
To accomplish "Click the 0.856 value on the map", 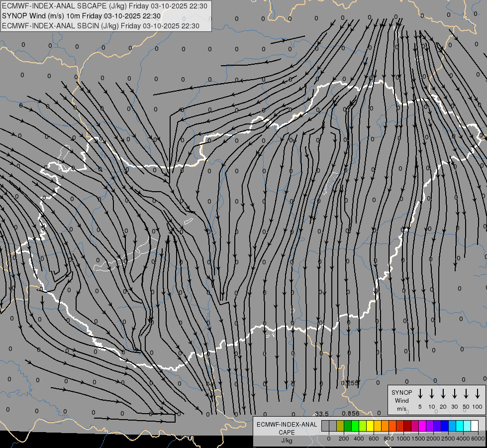I will (x=350, y=414).
